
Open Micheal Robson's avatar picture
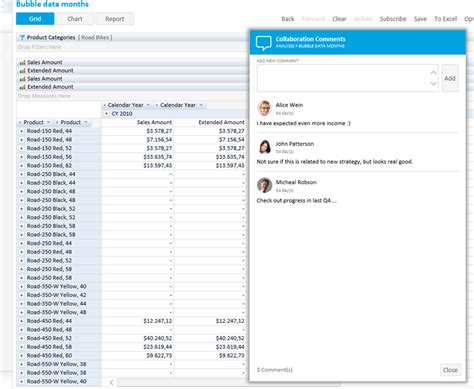(x=264, y=185)
